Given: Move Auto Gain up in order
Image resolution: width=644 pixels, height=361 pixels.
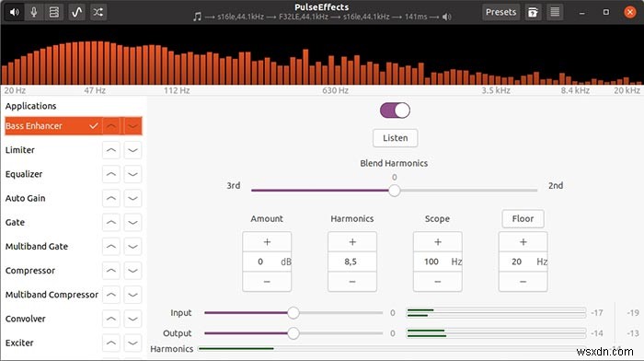Looking at the screenshot, I should 111,198.
